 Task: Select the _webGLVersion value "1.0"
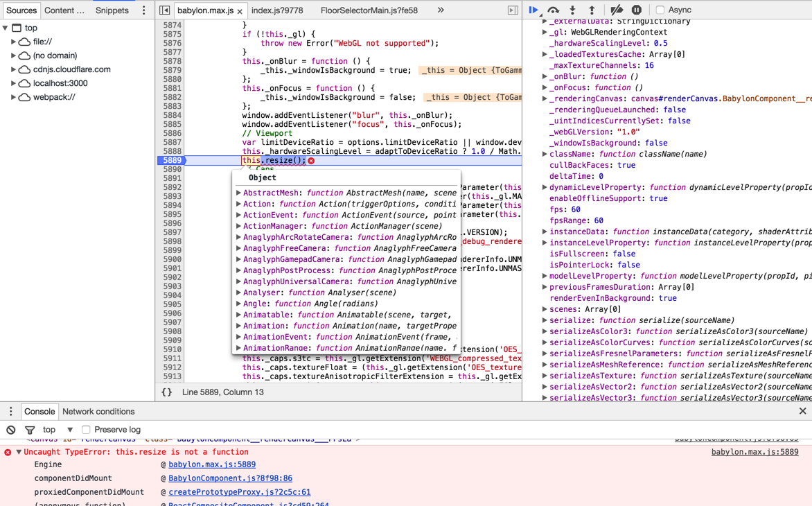tap(628, 132)
